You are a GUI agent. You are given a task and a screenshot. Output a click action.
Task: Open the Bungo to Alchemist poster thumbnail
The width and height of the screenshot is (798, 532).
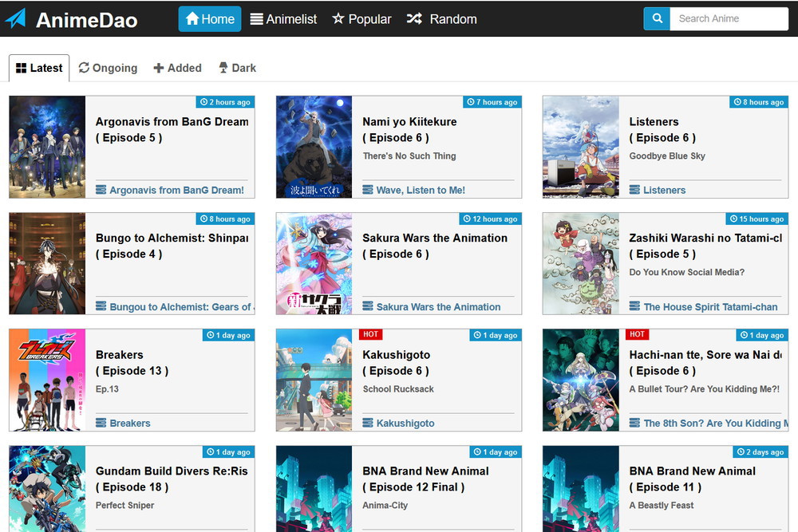47,263
